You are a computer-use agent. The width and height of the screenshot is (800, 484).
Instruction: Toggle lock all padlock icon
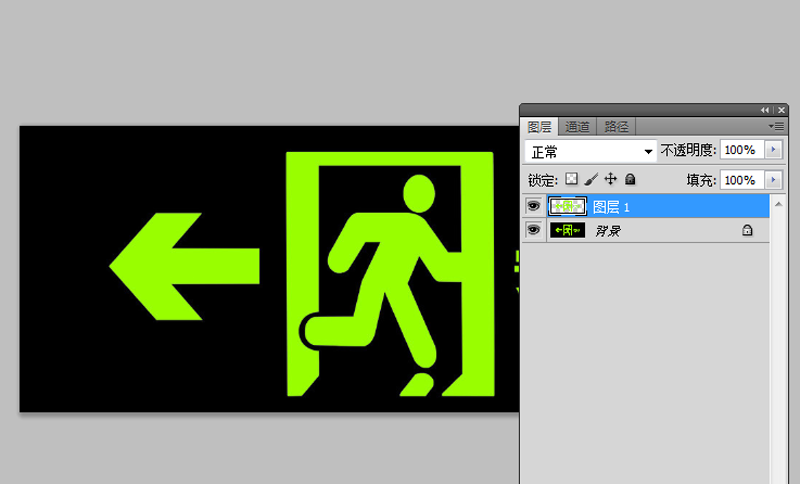tap(630, 179)
